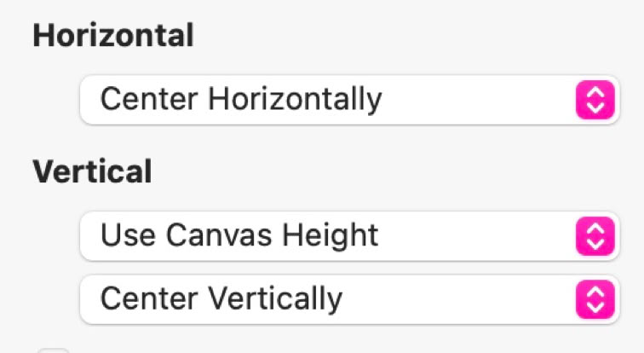Change the horizontal alignment popup menu
644x353 pixels.
click(349, 101)
